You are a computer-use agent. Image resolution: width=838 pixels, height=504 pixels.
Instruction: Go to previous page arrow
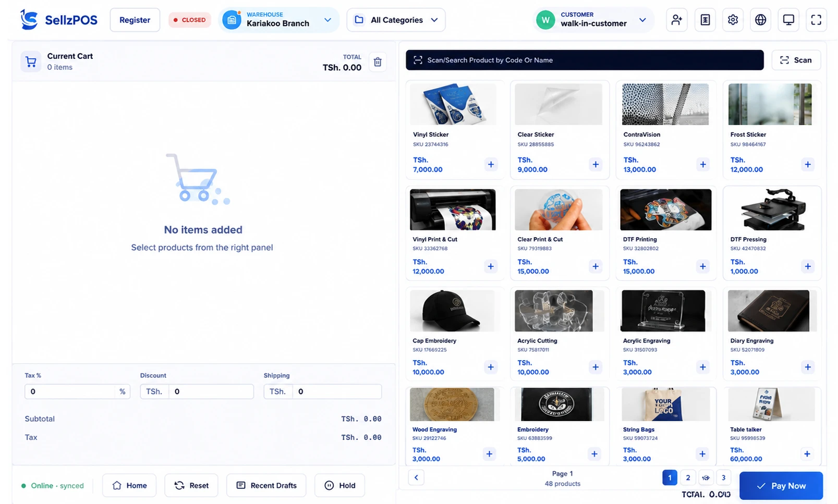(x=416, y=477)
